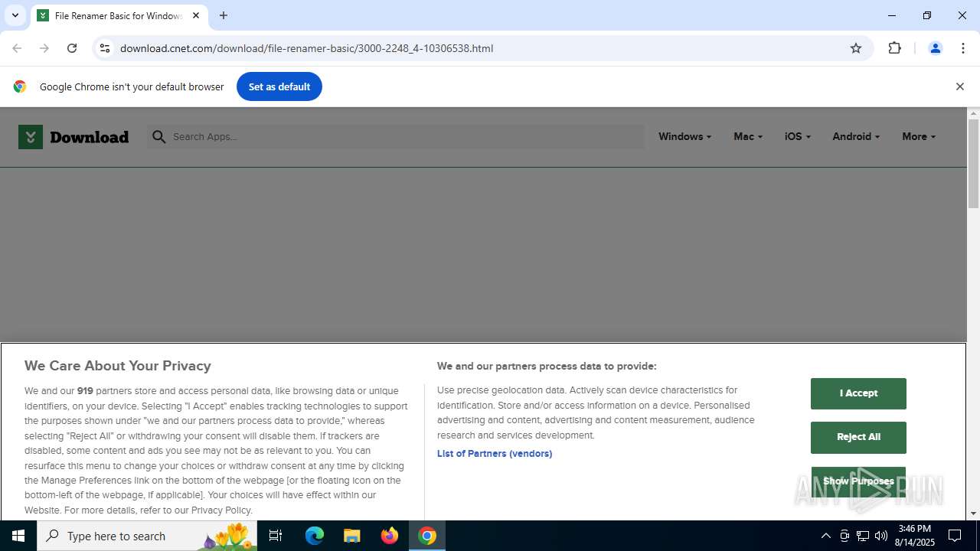The height and width of the screenshot is (551, 980).
Task: Click the tray safely remove hardware icon
Action: 844,536
